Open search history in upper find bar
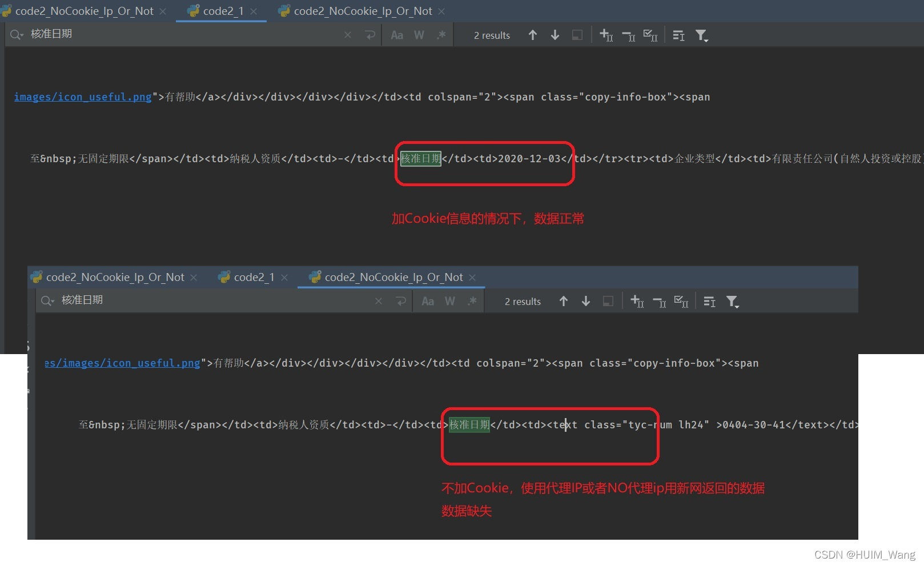Viewport: 924px width, 566px height. pos(16,35)
